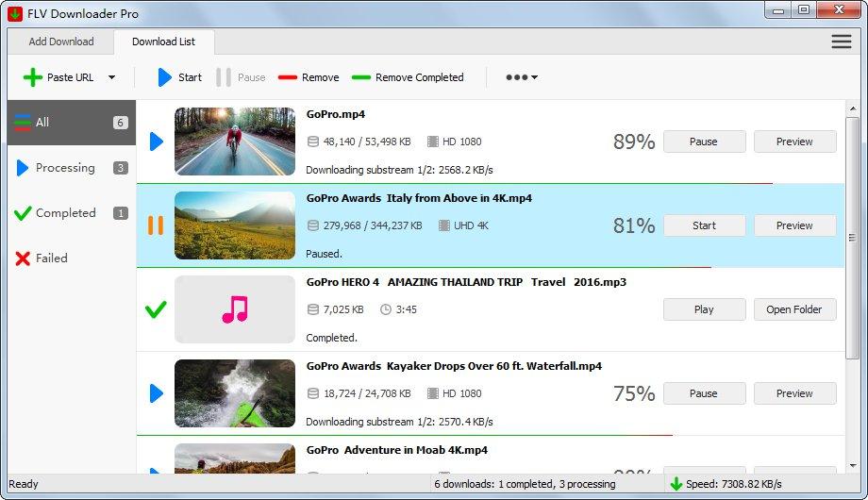Select 'GoPro Adventure in Moab 4K.mp4' title
Viewport: 868px width, 500px height.
pyautogui.click(x=397, y=450)
